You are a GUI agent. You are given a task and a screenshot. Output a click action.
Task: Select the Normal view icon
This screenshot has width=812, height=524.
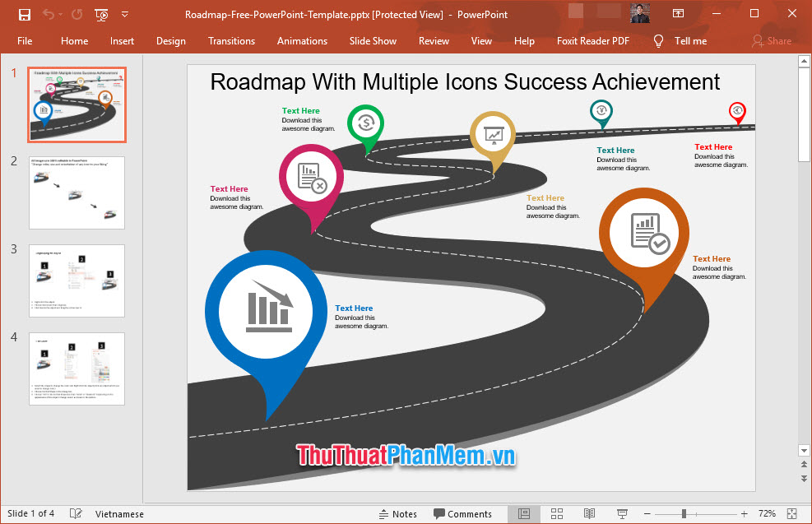(x=524, y=513)
